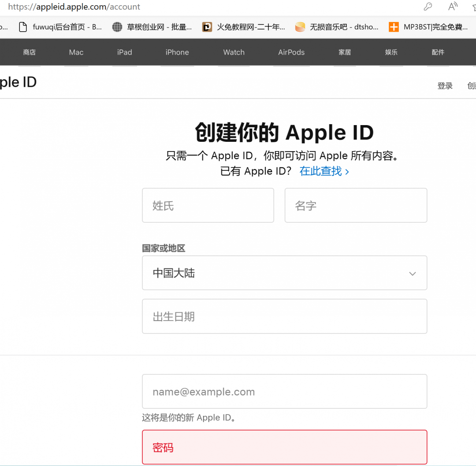Click the 登录 link
Screen dimensions: 476x466
coord(445,86)
